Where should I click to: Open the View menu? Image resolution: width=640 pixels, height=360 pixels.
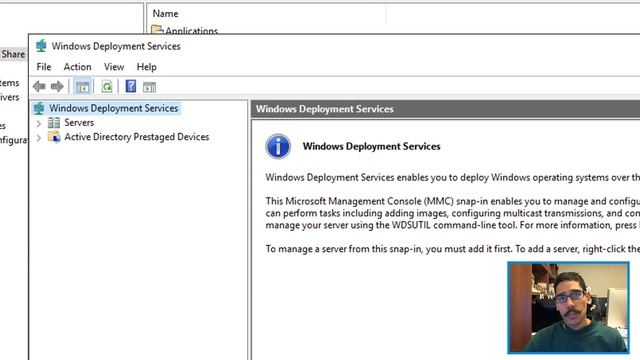point(114,67)
